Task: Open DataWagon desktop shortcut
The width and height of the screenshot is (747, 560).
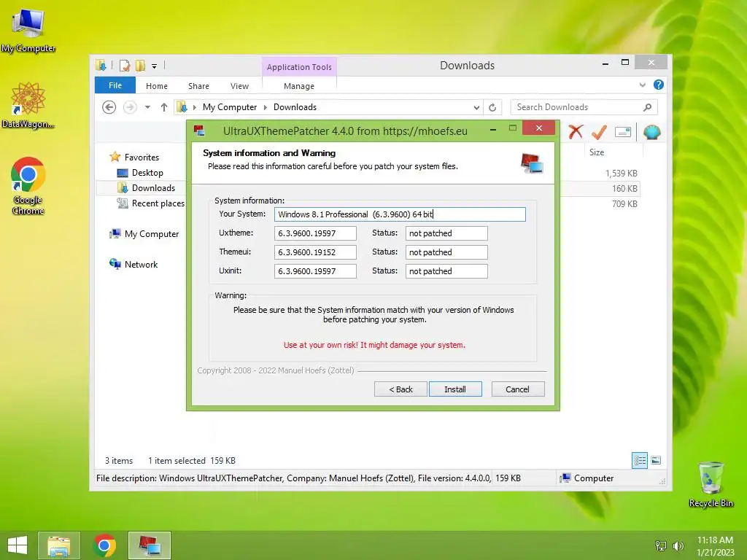Action: click(28, 105)
